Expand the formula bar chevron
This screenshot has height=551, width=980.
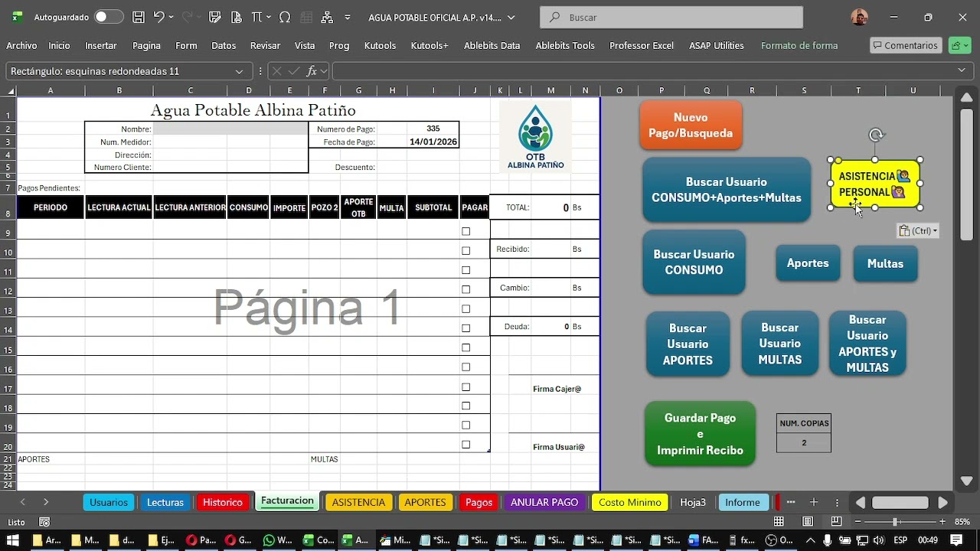pos(962,70)
